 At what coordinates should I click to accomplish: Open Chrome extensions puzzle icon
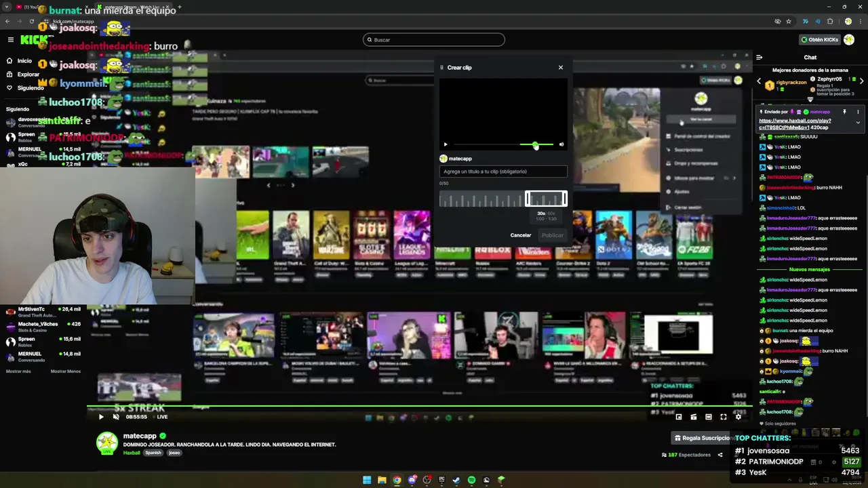pos(830,21)
